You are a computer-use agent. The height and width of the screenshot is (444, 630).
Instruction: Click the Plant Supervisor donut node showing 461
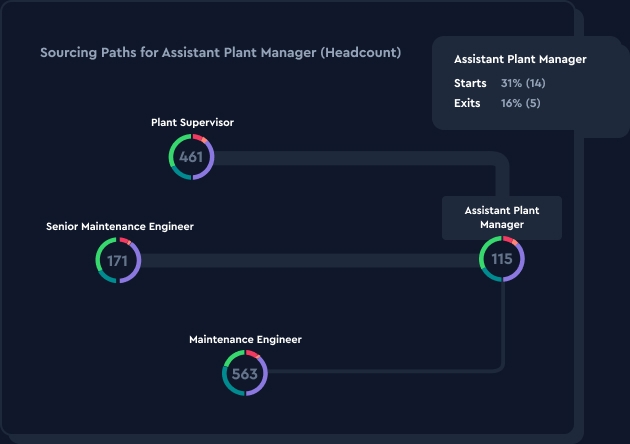tap(191, 157)
